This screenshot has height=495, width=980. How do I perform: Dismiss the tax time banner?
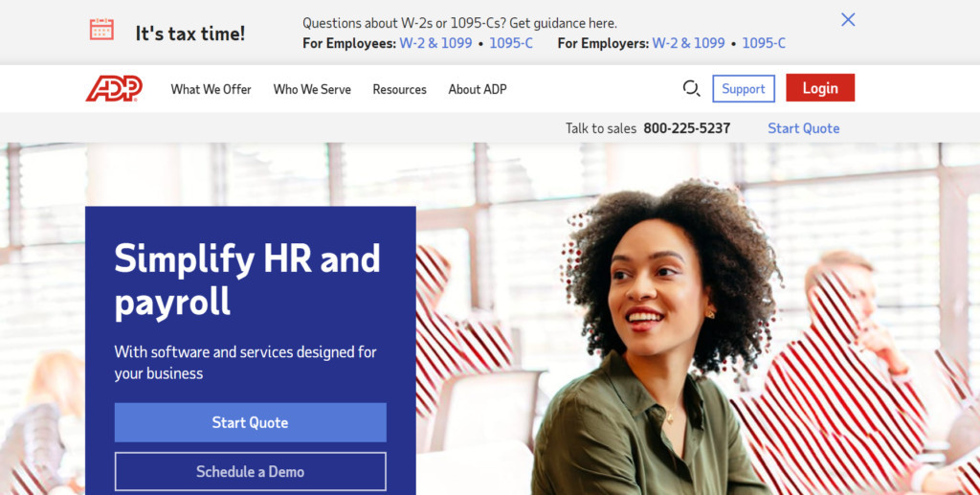848,20
